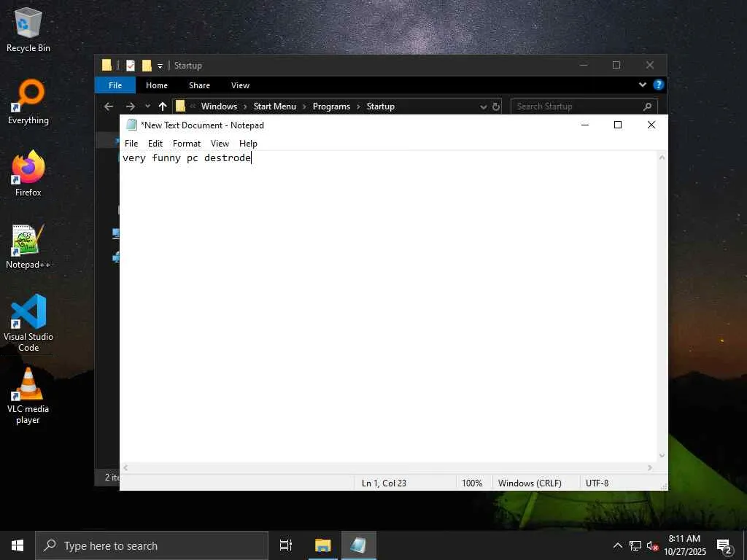The width and height of the screenshot is (747, 560).
Task: Launch the VLC media player shortcut
Action: 28,395
